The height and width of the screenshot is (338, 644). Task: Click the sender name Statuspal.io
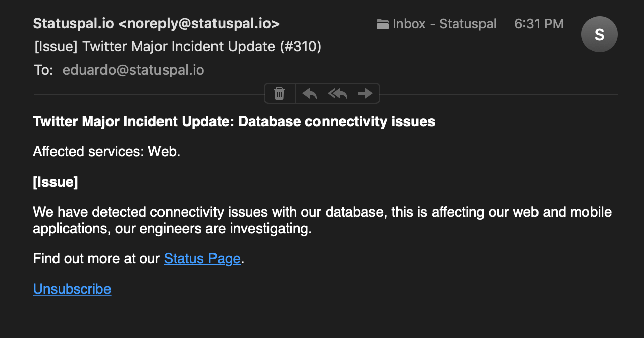(x=73, y=23)
